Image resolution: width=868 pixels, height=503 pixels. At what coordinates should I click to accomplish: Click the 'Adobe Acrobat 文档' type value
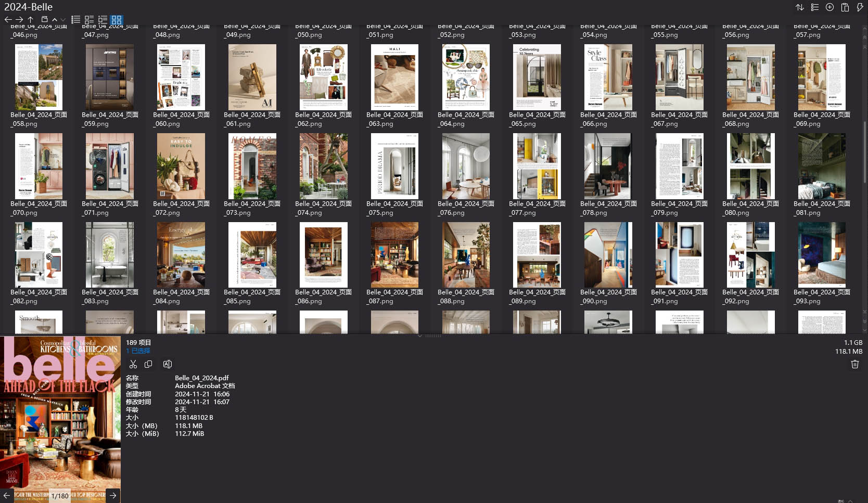click(x=205, y=386)
